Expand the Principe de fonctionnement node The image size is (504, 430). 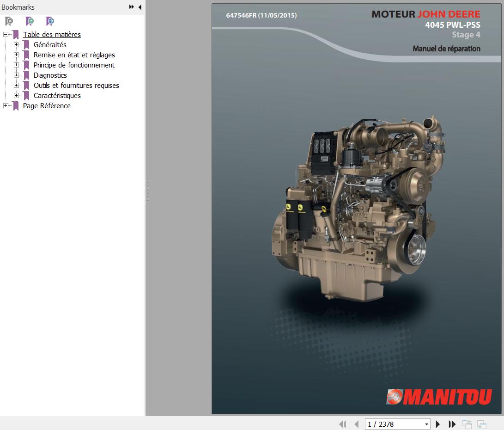16,65
